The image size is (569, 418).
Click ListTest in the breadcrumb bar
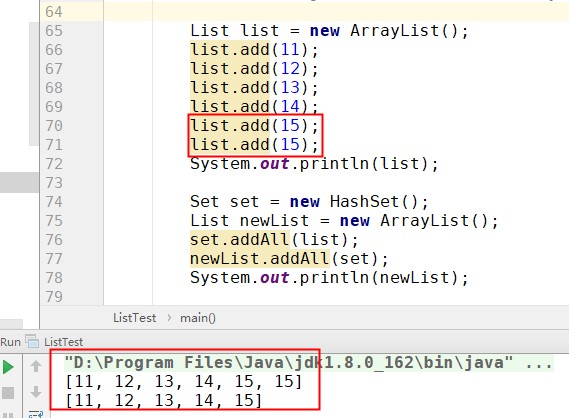coord(135,318)
